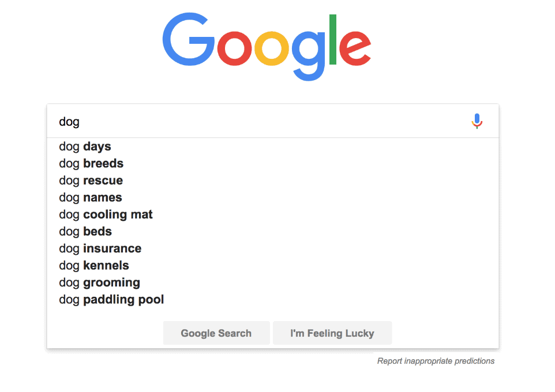
Task: Choose the 'dog kennels' suggestion
Action: point(94,265)
